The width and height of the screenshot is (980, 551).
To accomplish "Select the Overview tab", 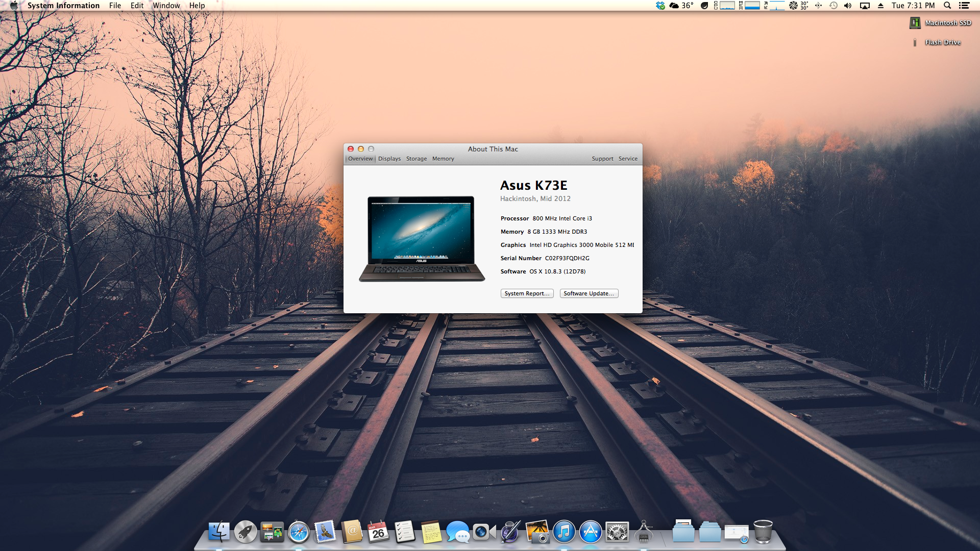I will (x=360, y=159).
